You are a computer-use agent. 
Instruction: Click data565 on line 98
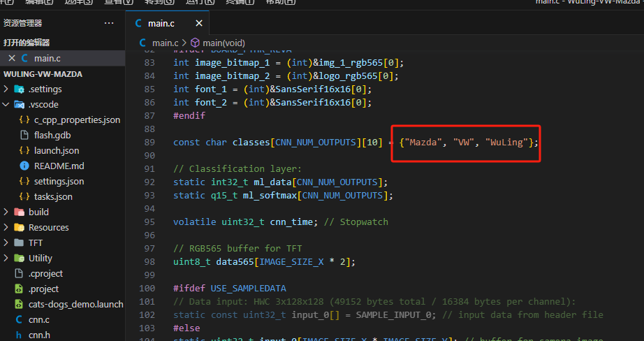(x=235, y=262)
